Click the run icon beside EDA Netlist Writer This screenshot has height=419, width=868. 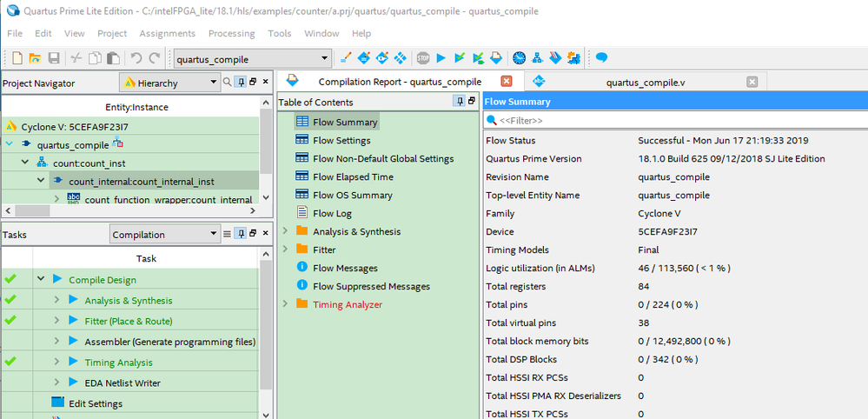pyautogui.click(x=73, y=382)
